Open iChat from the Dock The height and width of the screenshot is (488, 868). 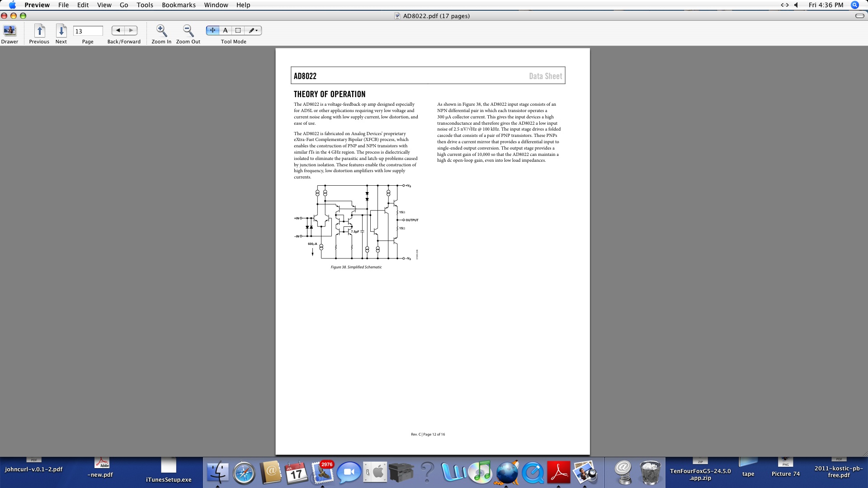pos(349,472)
